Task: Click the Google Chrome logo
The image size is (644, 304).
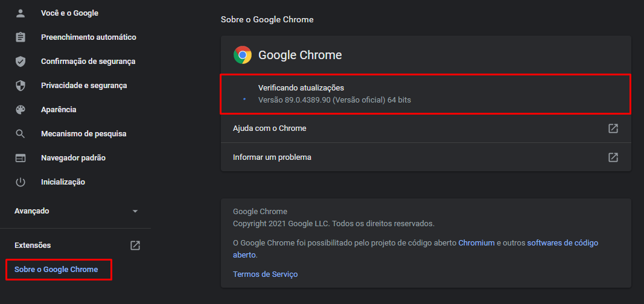Action: coord(243,55)
